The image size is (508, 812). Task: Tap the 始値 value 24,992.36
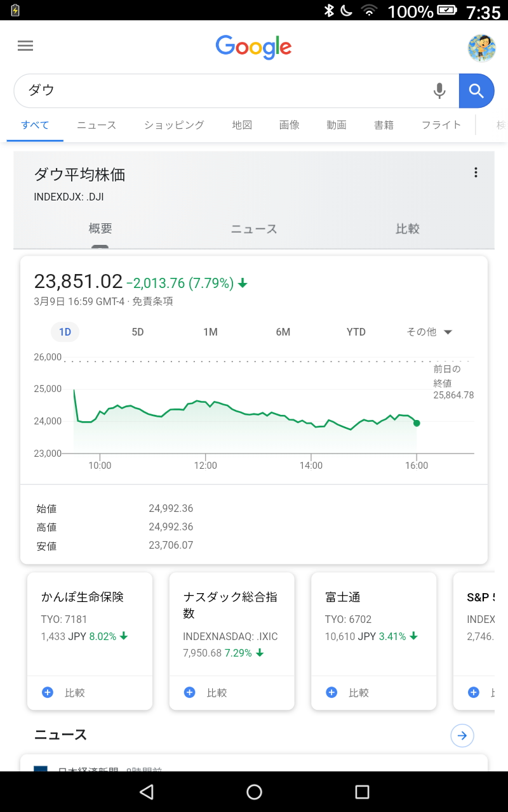171,508
